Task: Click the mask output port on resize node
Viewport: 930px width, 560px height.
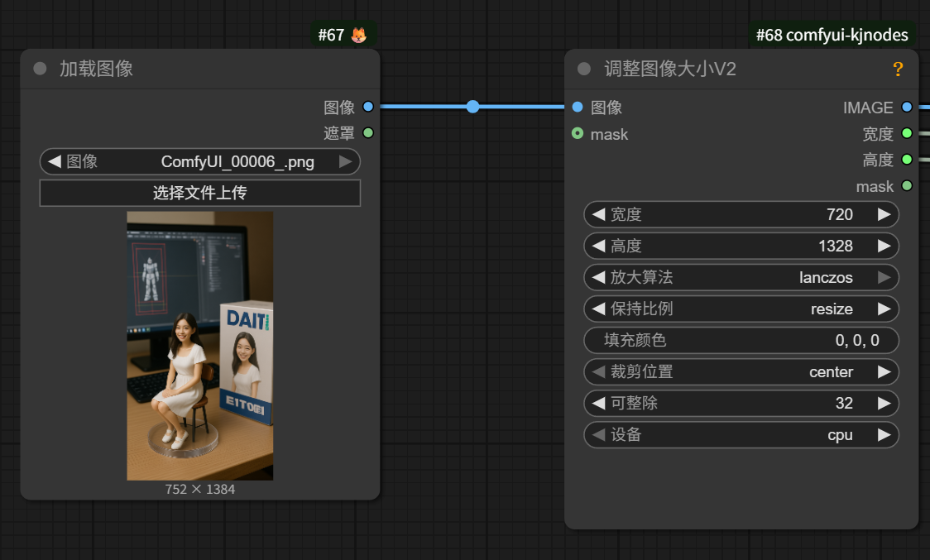Action: tap(908, 186)
